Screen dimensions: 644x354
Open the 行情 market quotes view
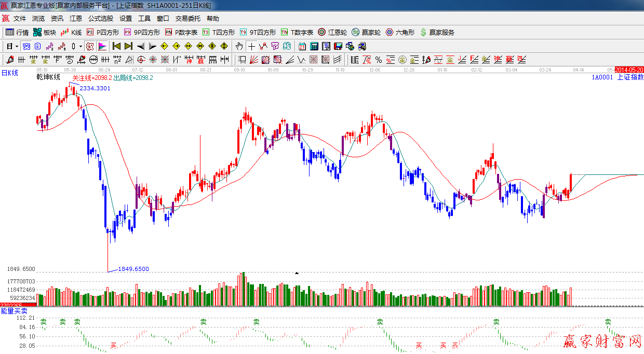(17, 32)
